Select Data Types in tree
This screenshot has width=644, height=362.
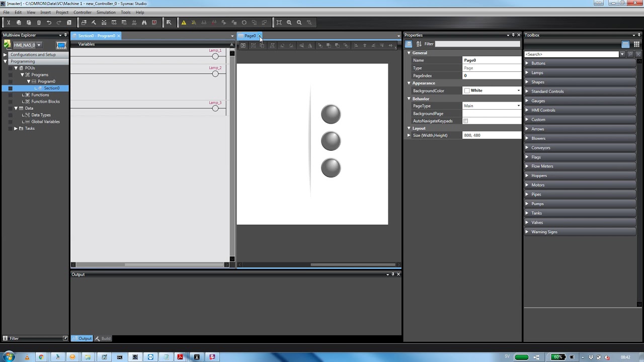(x=41, y=115)
